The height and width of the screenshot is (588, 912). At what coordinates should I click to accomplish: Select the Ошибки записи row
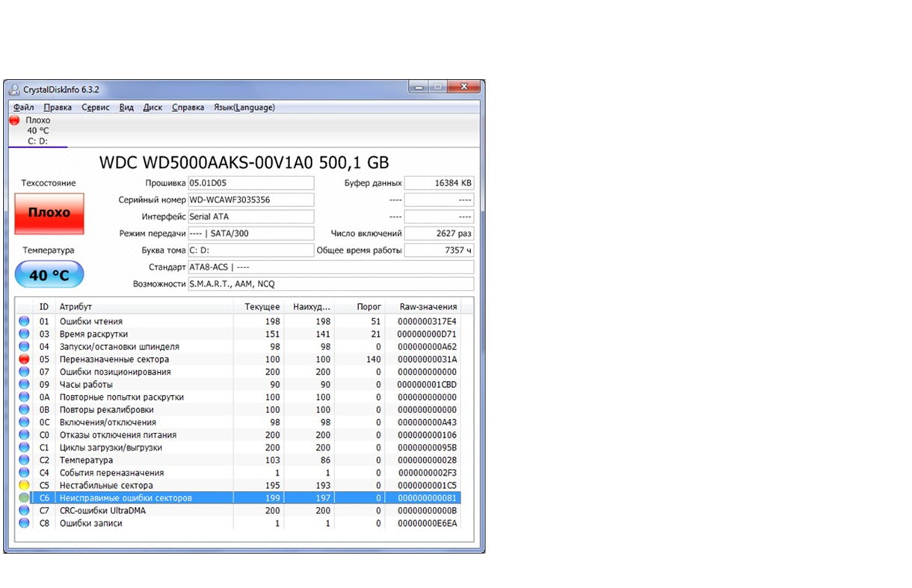[x=239, y=523]
